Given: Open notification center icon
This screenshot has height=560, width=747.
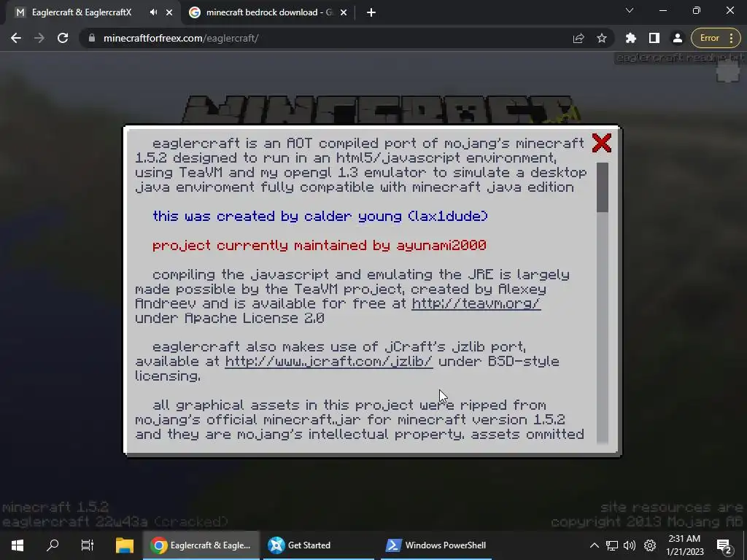Looking at the screenshot, I should click(x=724, y=545).
